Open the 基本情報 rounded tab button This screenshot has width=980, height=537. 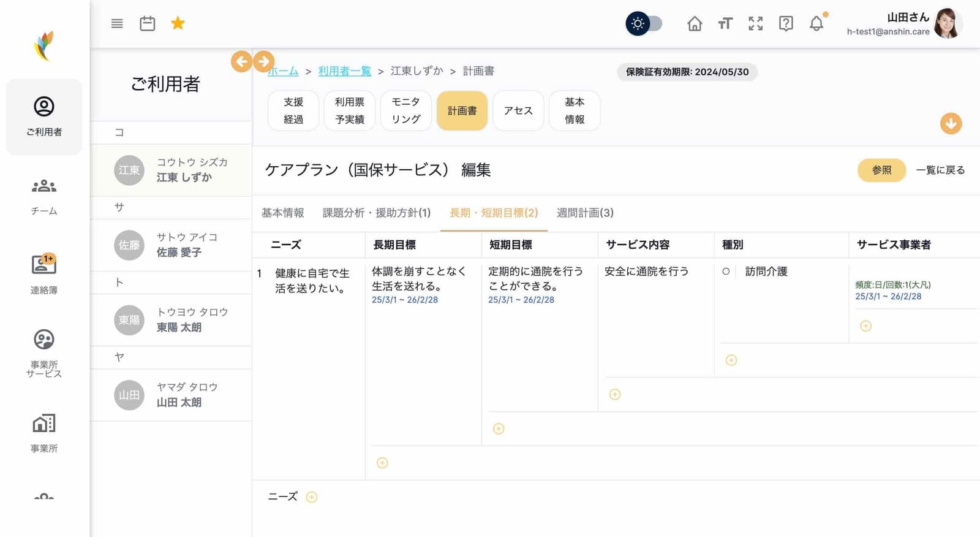[575, 111]
